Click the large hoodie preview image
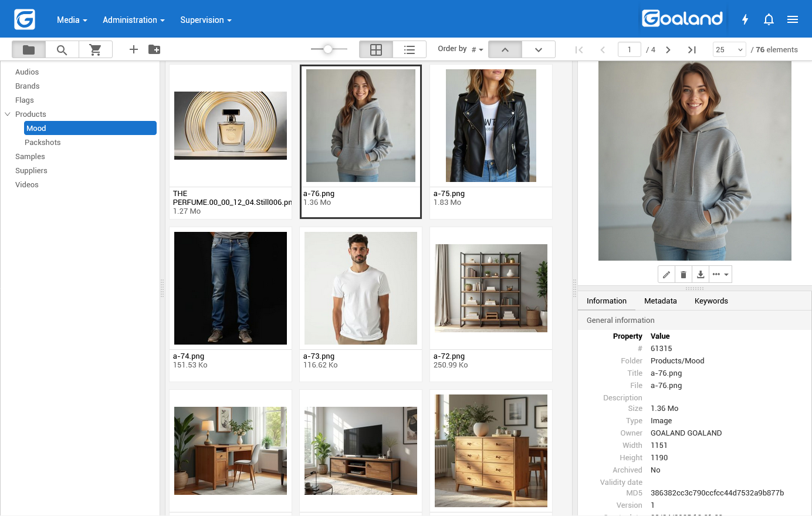The height and width of the screenshot is (516, 812). (695, 161)
